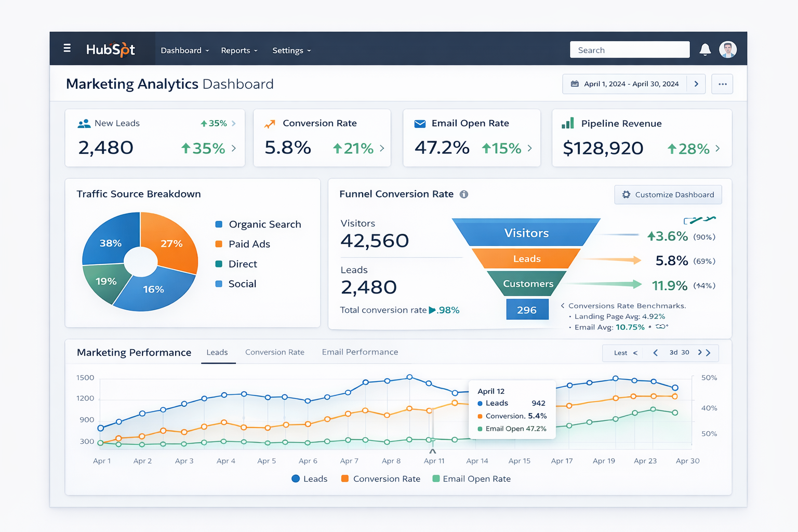798x532 pixels.
Task: Open the three-dot more options button
Action: tap(722, 84)
